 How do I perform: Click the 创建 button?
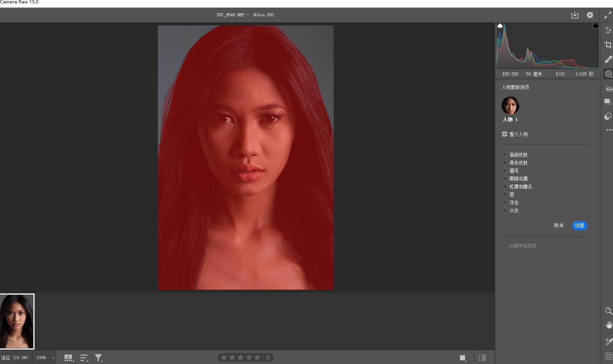click(x=579, y=225)
